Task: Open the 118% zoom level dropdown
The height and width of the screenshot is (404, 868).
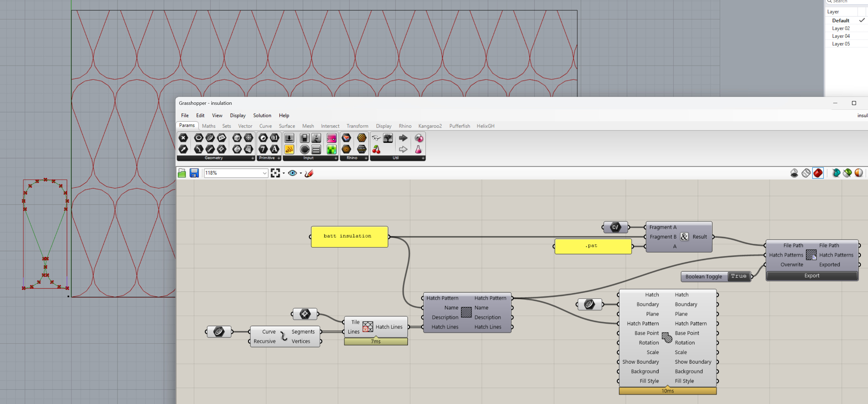Action: coord(265,173)
